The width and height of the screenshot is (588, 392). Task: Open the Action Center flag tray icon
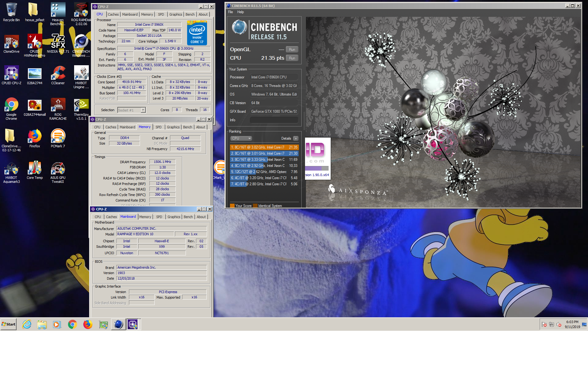pyautogui.click(x=544, y=324)
